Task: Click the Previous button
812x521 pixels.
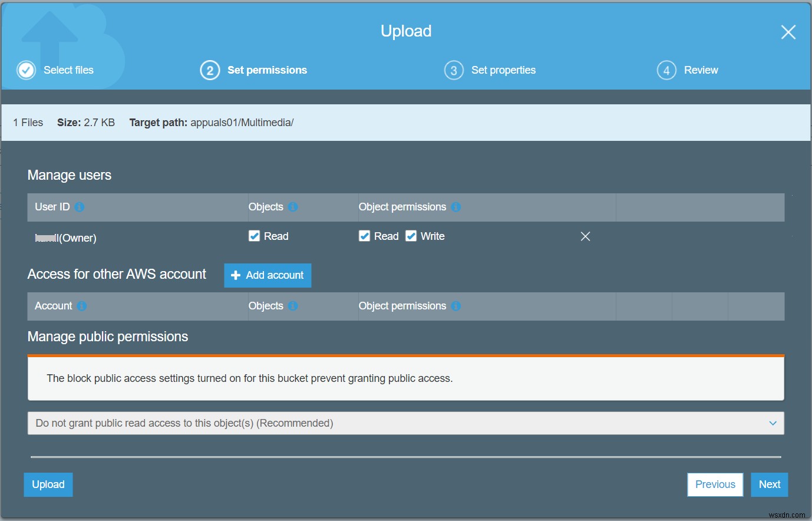Action: (x=715, y=484)
